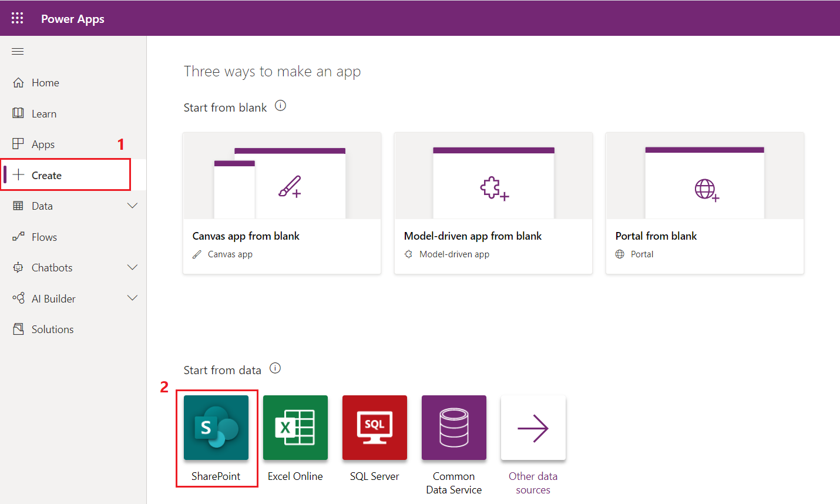Open Flows from the sidebar

pos(44,237)
